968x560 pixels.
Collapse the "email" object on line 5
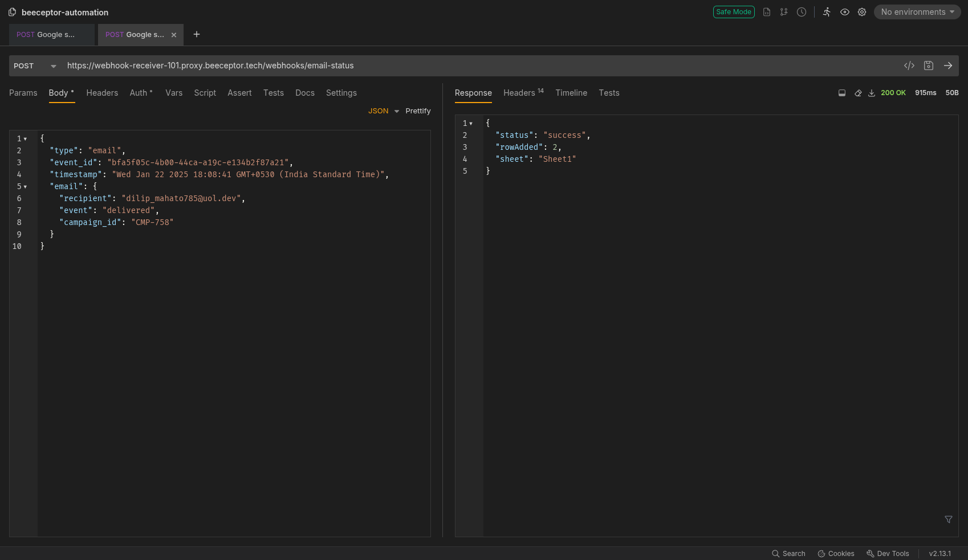[x=25, y=187]
